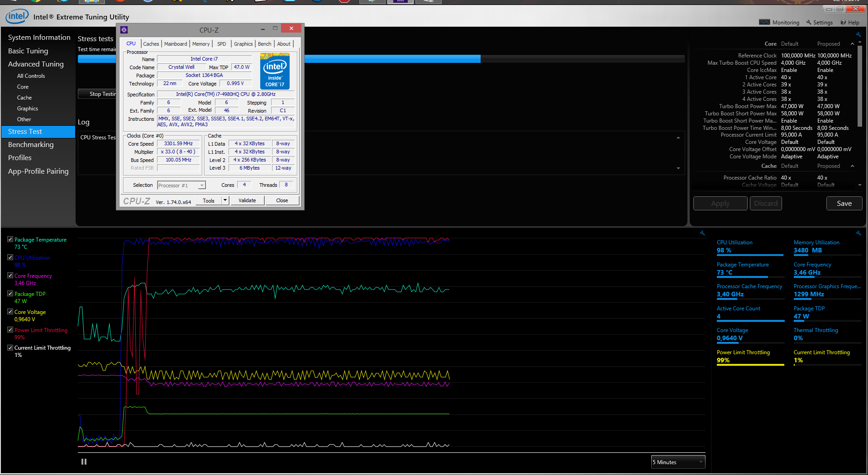Click Thermal Throttling 0% readout
The height and width of the screenshot is (475, 868).
tap(798, 338)
